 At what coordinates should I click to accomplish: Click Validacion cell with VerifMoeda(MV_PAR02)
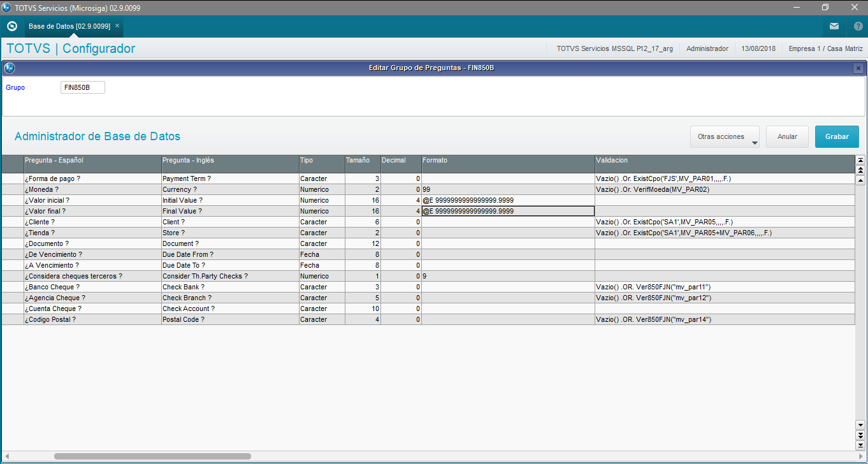(x=725, y=190)
